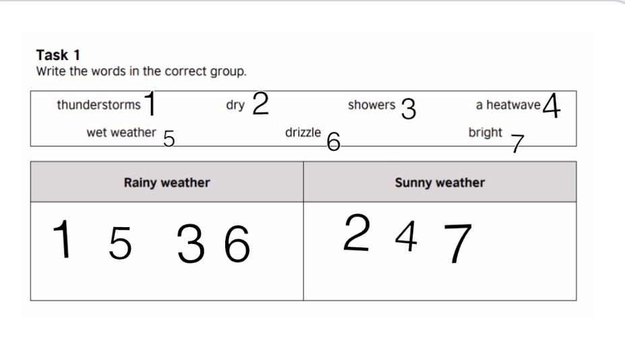Select the word "showers"

pyautogui.click(x=371, y=105)
